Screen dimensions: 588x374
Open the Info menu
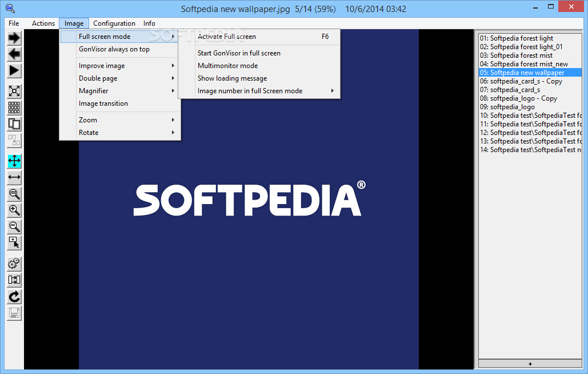click(149, 23)
